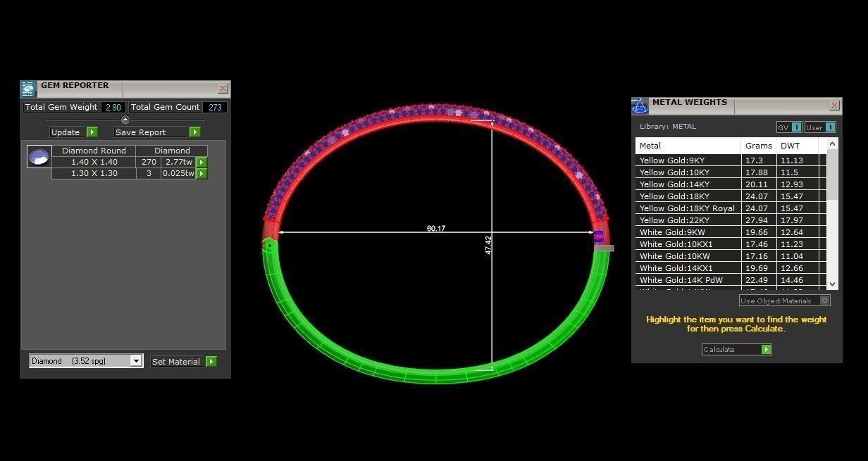
Task: Click the green arrow next to Update
Action: (92, 132)
